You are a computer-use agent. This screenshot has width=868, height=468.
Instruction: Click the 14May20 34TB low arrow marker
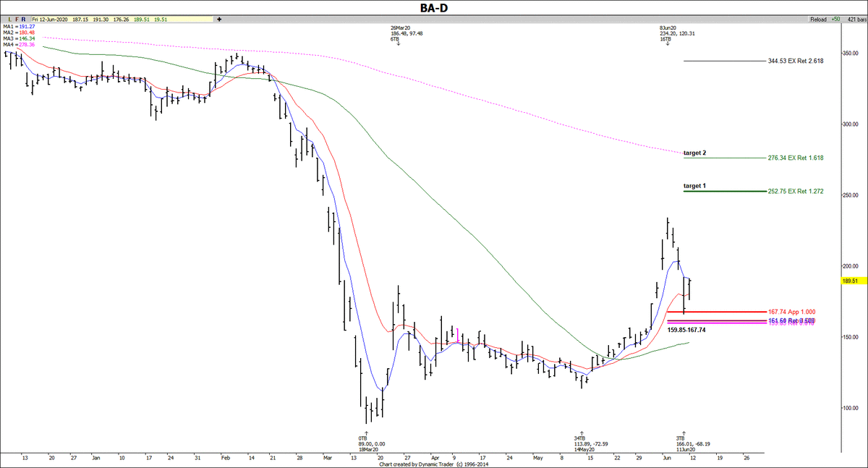point(582,433)
